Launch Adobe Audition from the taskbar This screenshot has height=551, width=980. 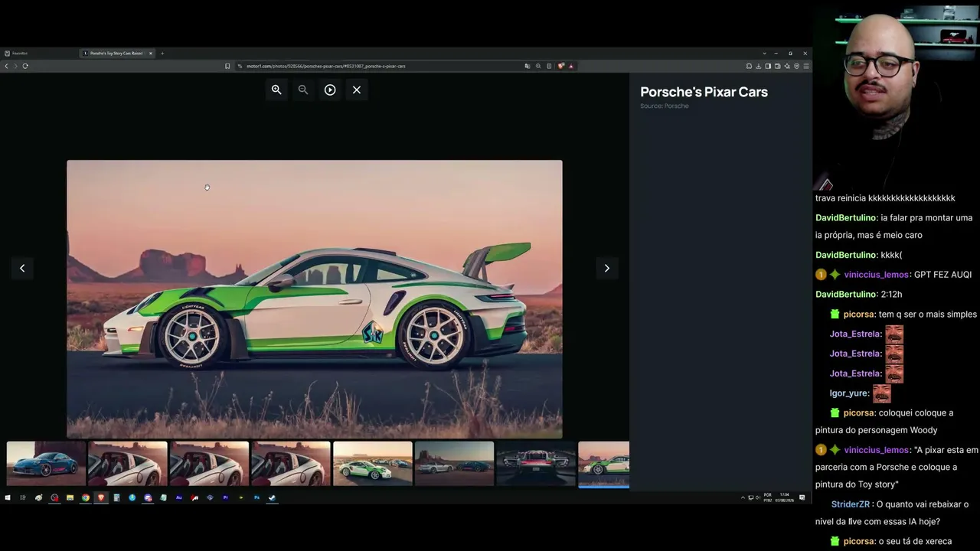click(179, 497)
